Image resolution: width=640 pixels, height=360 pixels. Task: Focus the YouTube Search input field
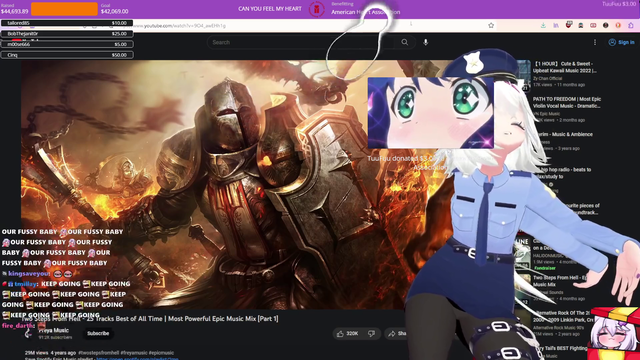pos(300,42)
